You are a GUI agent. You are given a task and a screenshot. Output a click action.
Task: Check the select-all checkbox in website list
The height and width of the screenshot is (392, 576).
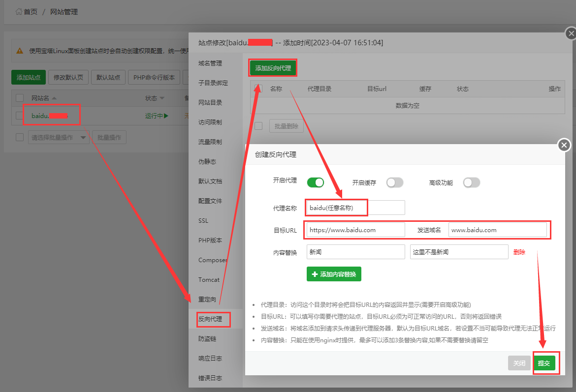pos(20,98)
